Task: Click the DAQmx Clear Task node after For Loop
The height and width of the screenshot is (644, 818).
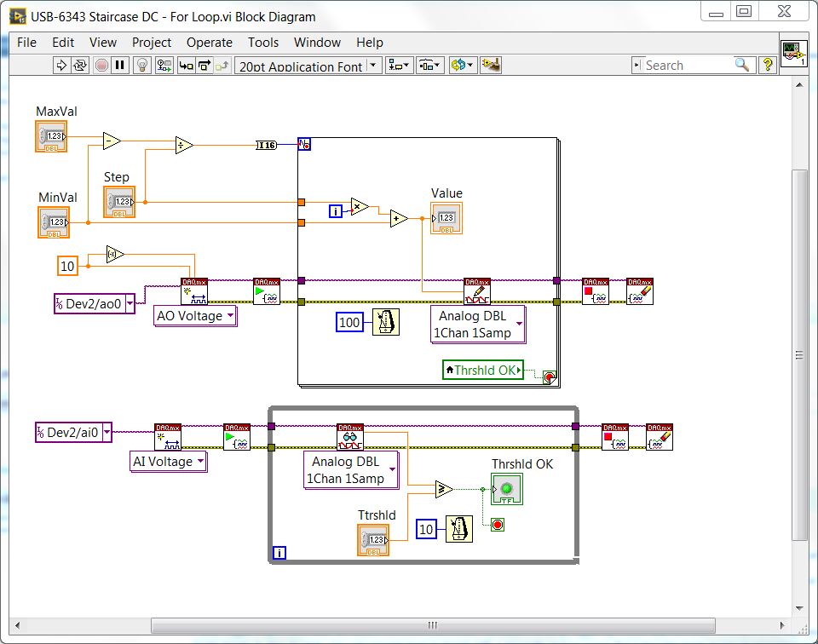Action: (x=640, y=291)
